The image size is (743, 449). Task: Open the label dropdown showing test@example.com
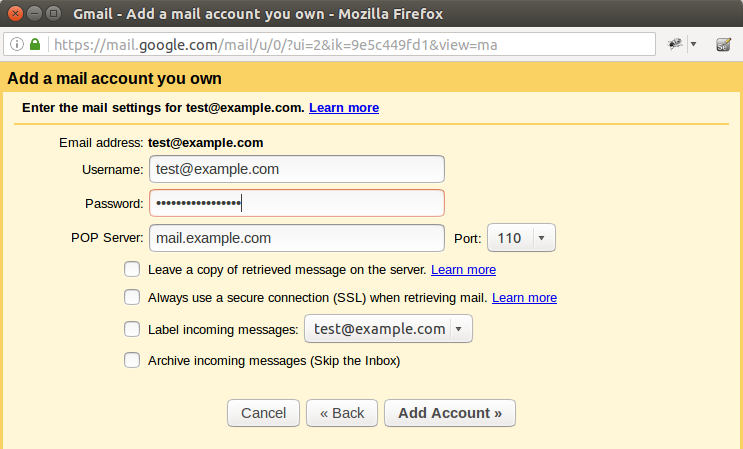point(389,329)
